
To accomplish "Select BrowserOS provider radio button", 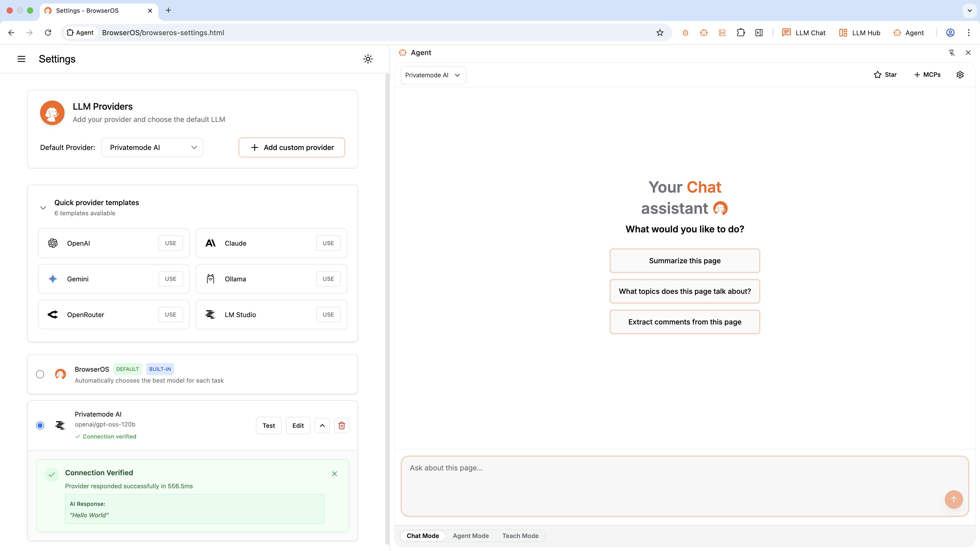I will click(40, 374).
